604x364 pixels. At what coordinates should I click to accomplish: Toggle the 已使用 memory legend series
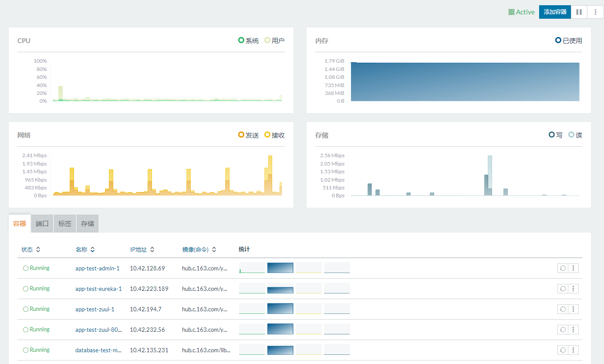point(569,40)
